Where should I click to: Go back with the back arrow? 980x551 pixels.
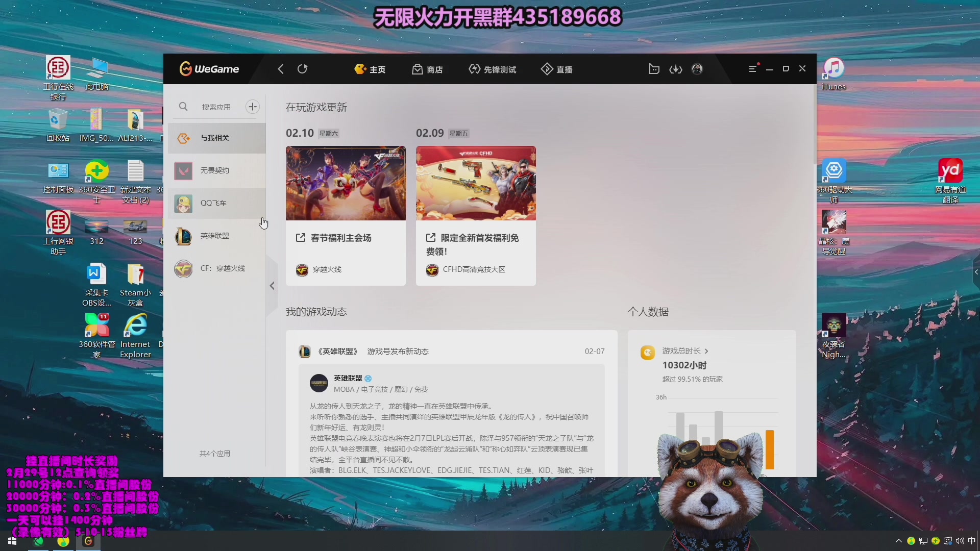[281, 69]
